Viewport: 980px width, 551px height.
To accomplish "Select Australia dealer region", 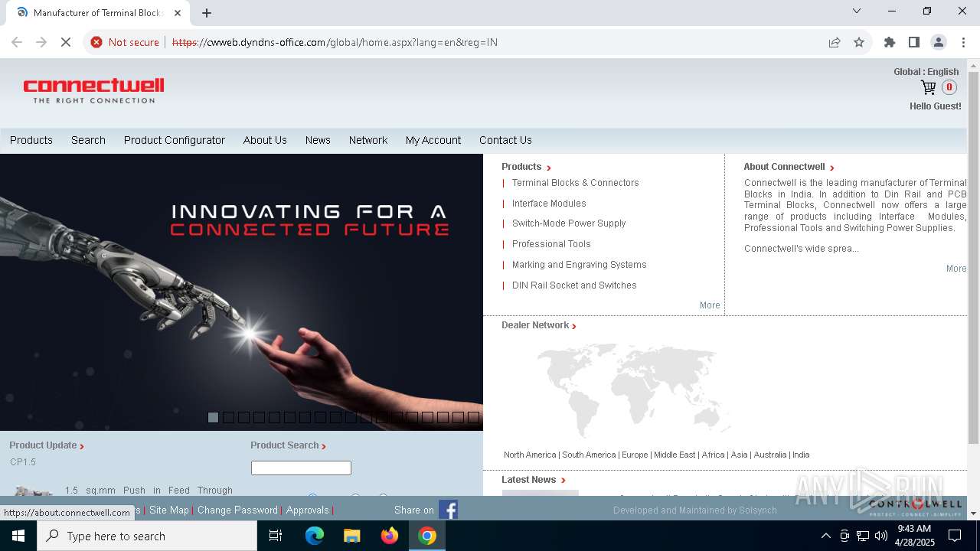I will [770, 455].
